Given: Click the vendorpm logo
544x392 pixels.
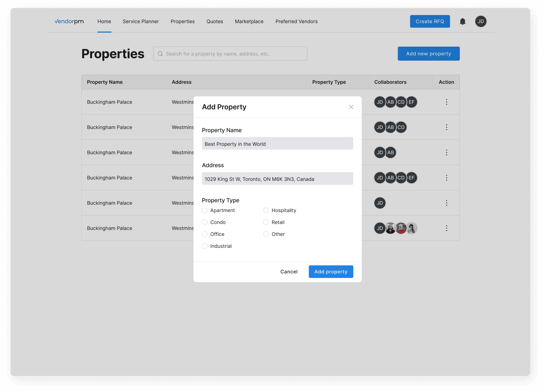Looking at the screenshot, I should [x=69, y=22].
